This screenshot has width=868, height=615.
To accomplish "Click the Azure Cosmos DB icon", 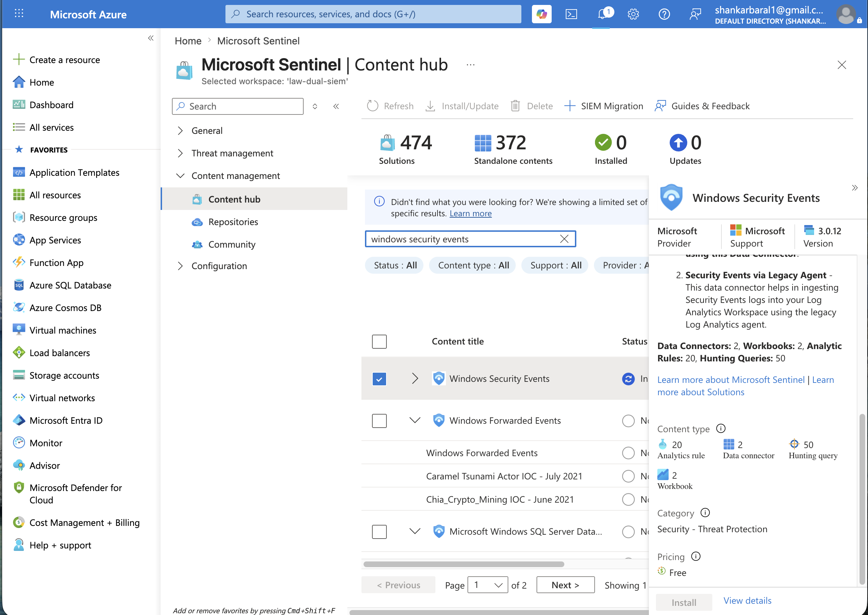I will tap(19, 307).
